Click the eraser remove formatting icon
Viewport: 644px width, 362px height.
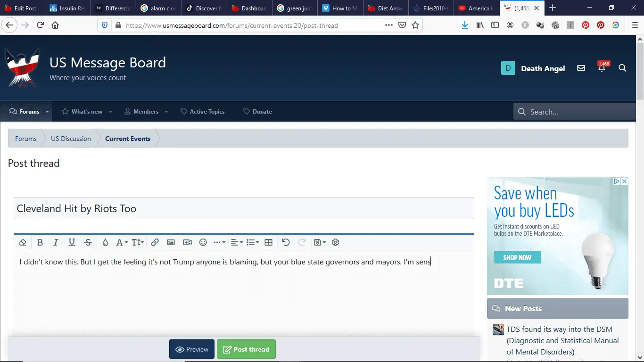(x=23, y=242)
